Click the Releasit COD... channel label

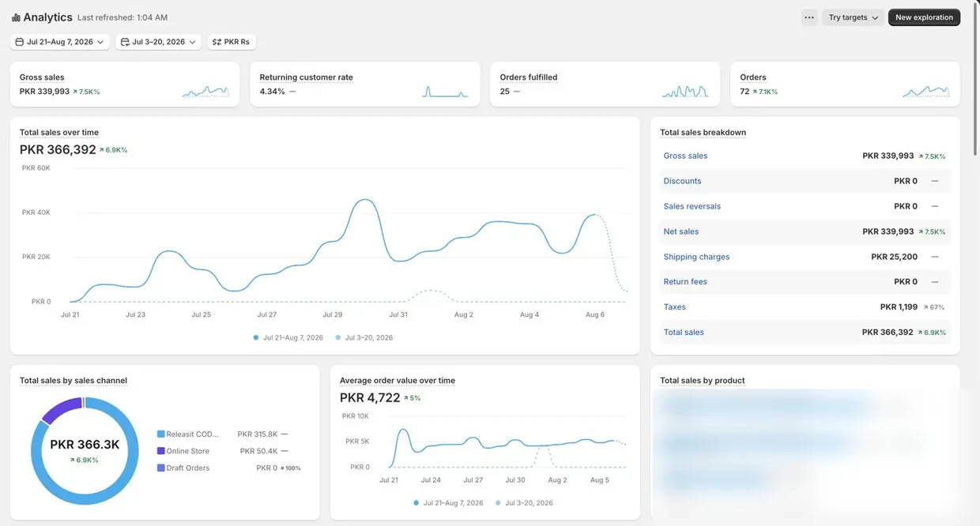tap(193, 434)
